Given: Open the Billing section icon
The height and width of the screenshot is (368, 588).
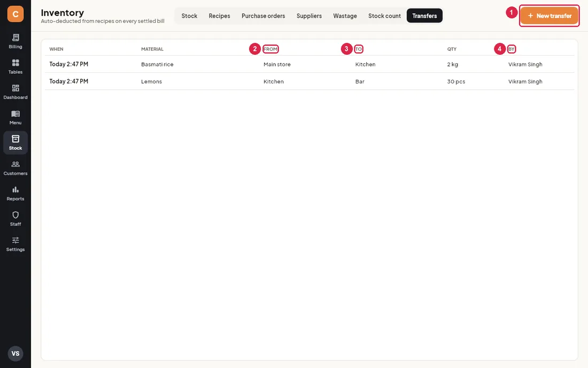Looking at the screenshot, I should click(x=16, y=37).
